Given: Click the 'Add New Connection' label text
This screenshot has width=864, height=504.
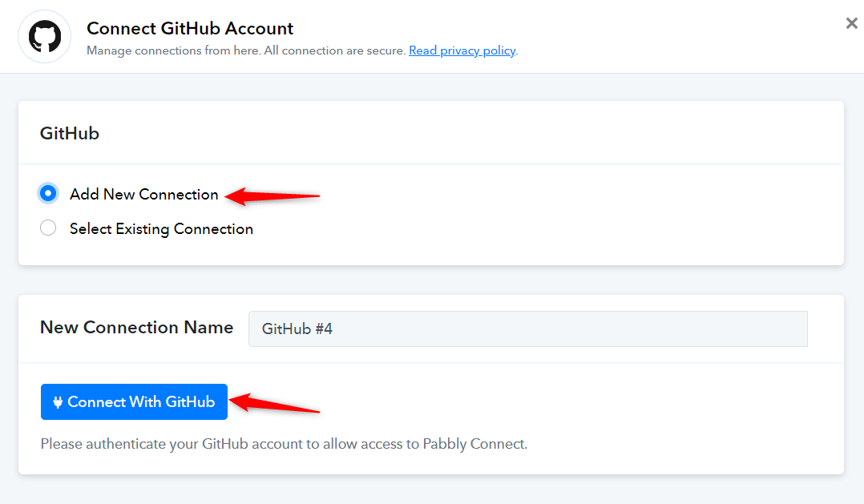Looking at the screenshot, I should (143, 195).
